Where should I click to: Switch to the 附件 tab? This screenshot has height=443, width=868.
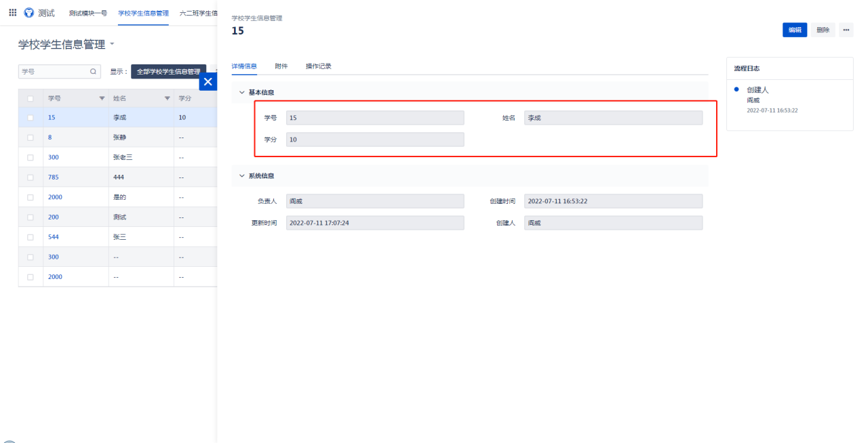281,66
